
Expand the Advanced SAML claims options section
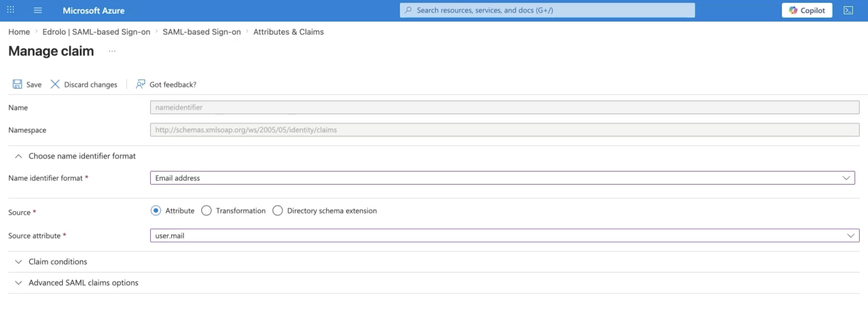point(18,283)
